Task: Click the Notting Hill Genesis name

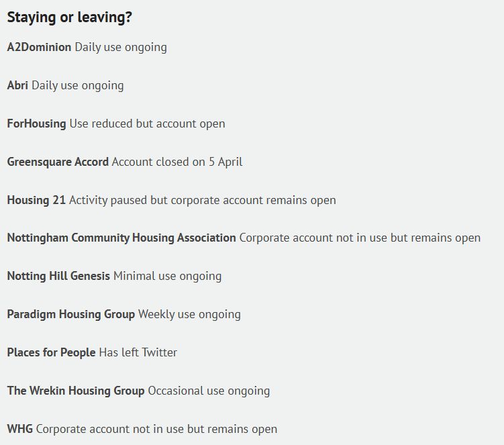Action: (x=58, y=276)
